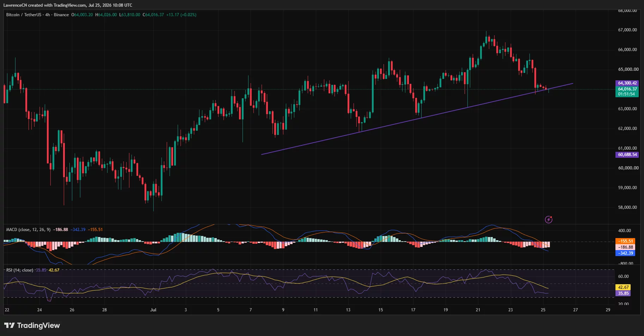Click the orange -155.51 value in MACD legend
This screenshot has width=644, height=336.
tap(95, 230)
